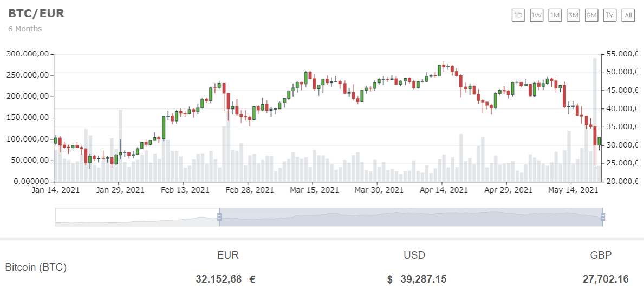Click the 6 Months subtitle

25,29
